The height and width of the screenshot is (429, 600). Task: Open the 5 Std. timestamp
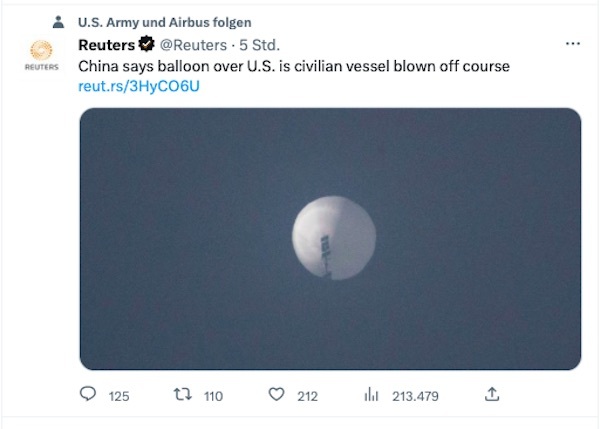pos(259,45)
